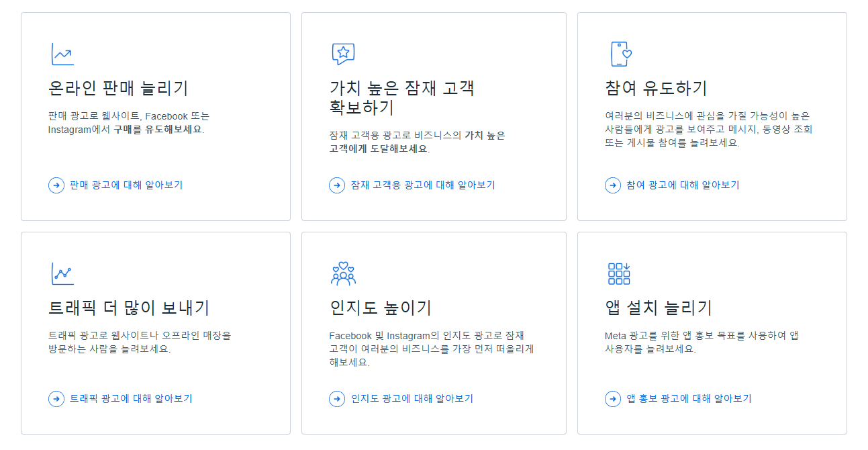This screenshot has width=868, height=450.
Task: Select the 온라인 판매 늘리기 card heading
Action: [x=119, y=88]
